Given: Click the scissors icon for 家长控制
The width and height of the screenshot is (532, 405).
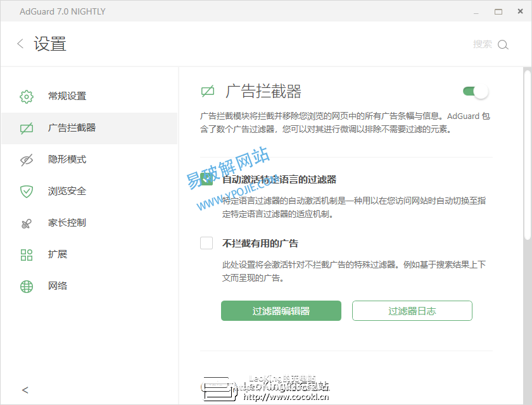Looking at the screenshot, I should (27, 223).
